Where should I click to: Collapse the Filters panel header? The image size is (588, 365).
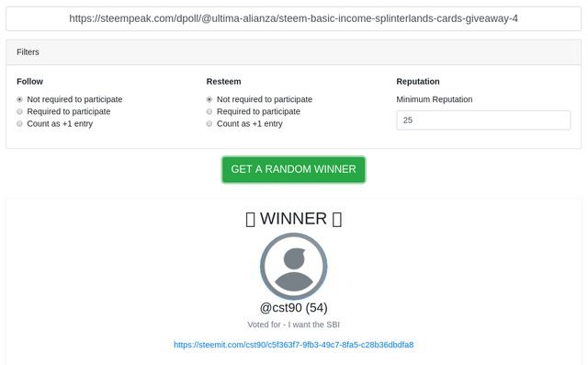pos(294,52)
